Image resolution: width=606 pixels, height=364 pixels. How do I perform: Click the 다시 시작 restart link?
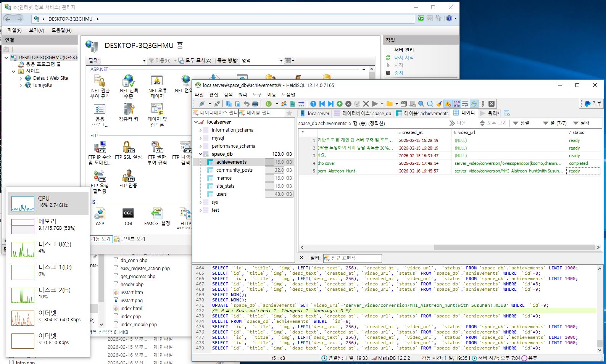pos(404,58)
